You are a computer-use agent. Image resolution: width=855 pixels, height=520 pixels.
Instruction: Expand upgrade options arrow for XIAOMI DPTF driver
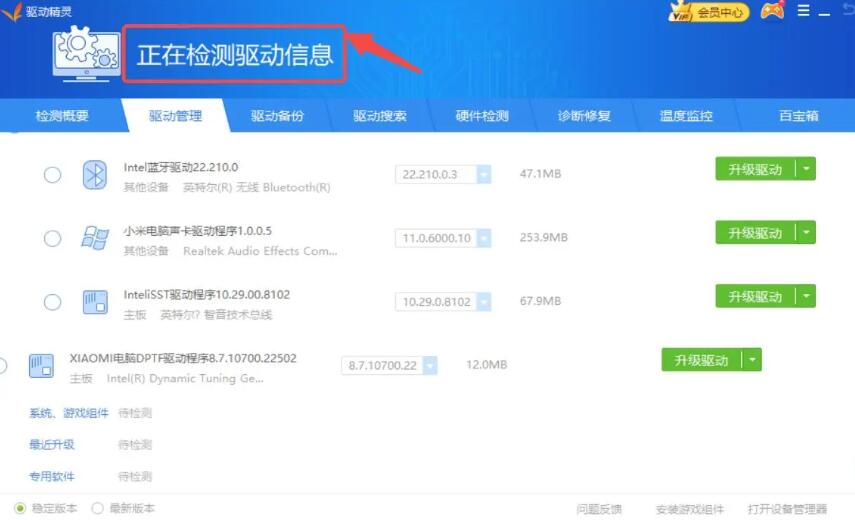click(752, 360)
